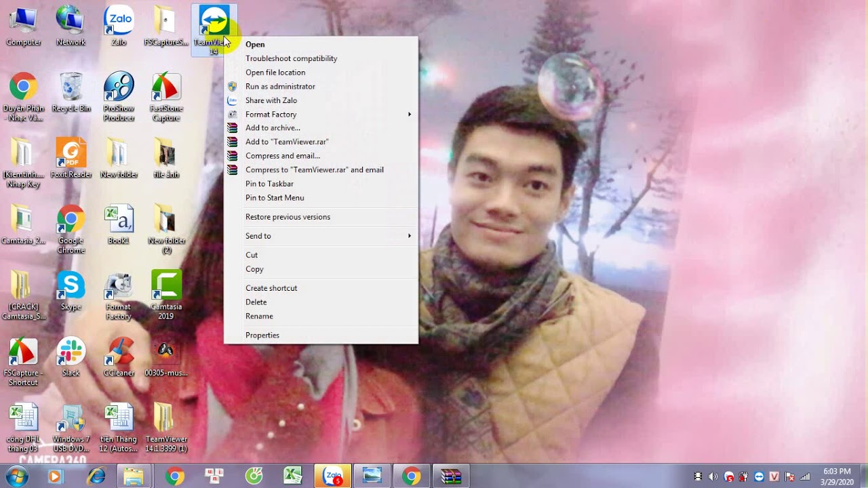868x488 pixels.
Task: Select the New folder (2) icon
Action: coord(166,230)
